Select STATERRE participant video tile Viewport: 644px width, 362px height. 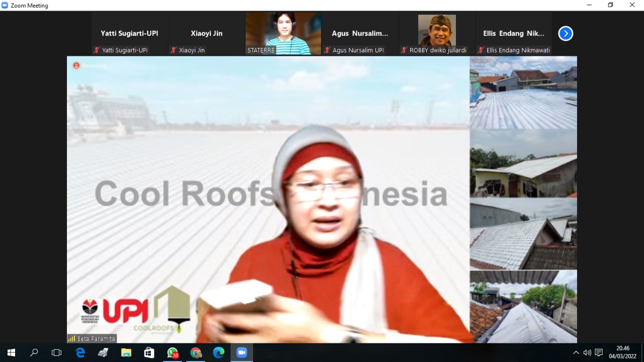pyautogui.click(x=283, y=34)
